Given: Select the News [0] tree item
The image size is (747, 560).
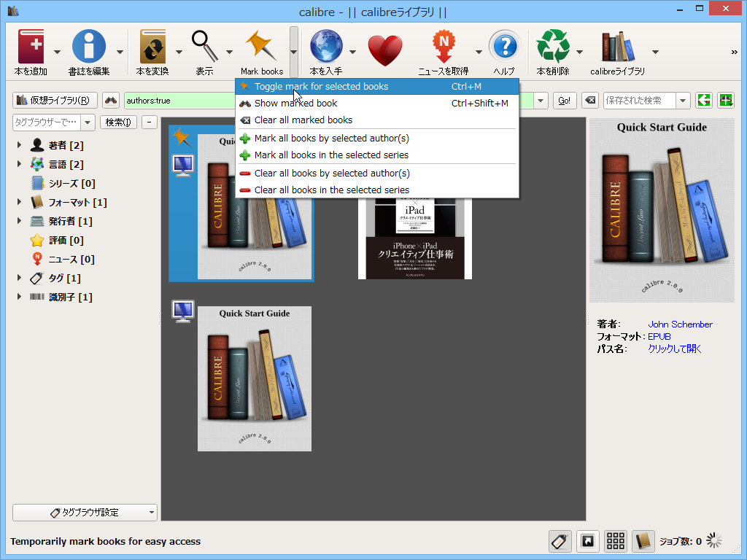Looking at the screenshot, I should click(63, 259).
